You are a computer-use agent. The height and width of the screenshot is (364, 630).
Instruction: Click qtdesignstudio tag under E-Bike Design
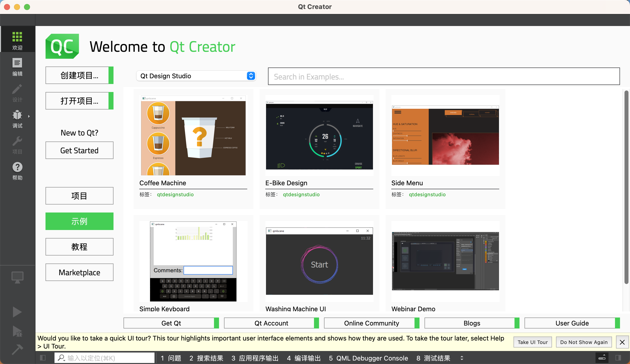pyautogui.click(x=301, y=194)
